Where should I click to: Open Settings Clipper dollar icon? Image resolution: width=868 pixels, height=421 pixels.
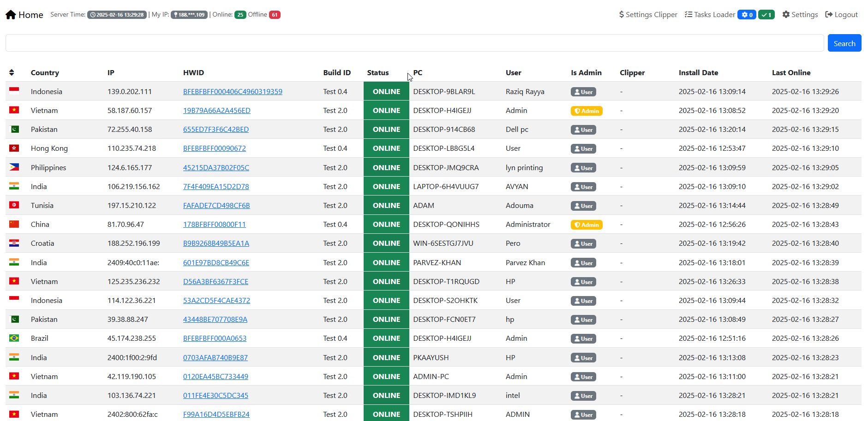pyautogui.click(x=622, y=15)
